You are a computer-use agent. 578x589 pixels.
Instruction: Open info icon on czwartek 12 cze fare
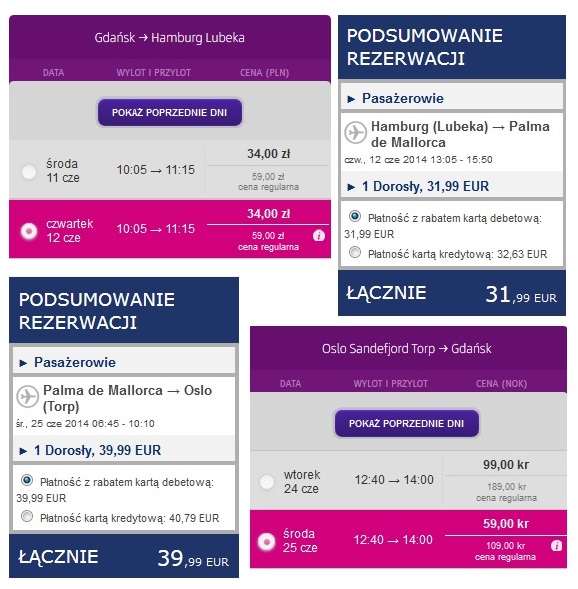319,236
